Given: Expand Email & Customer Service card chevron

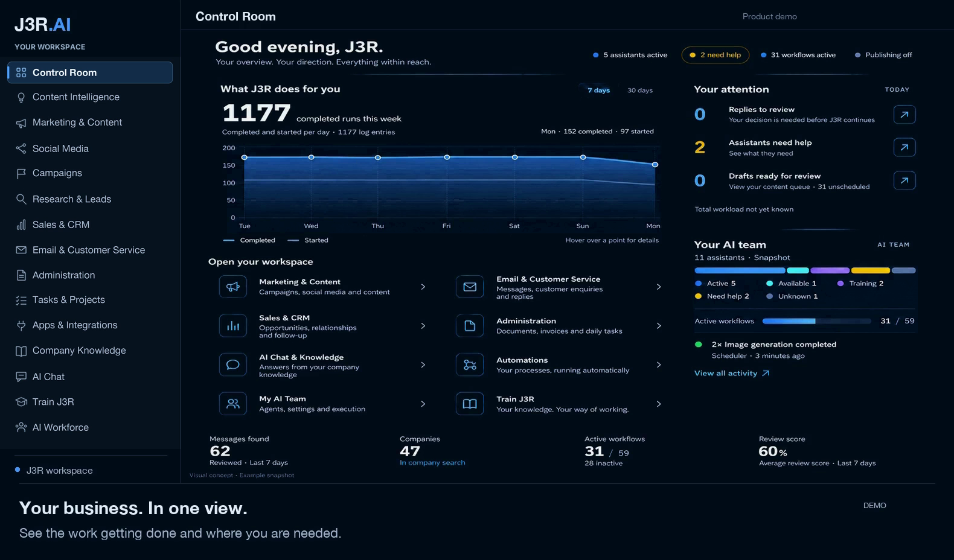Looking at the screenshot, I should [x=659, y=287].
